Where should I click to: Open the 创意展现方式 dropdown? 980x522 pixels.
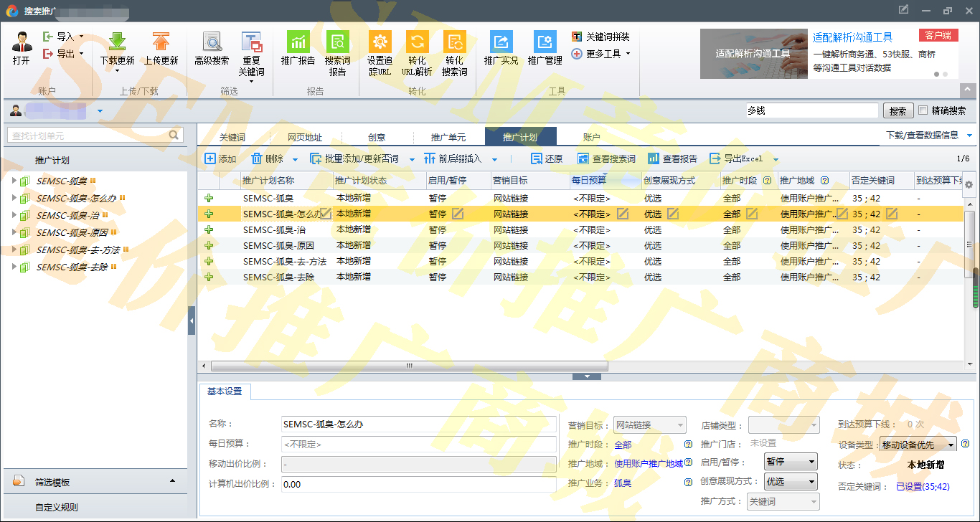(791, 482)
